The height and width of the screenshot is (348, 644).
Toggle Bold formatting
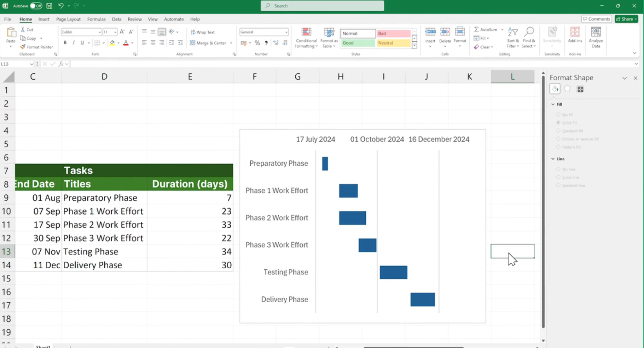pyautogui.click(x=65, y=43)
